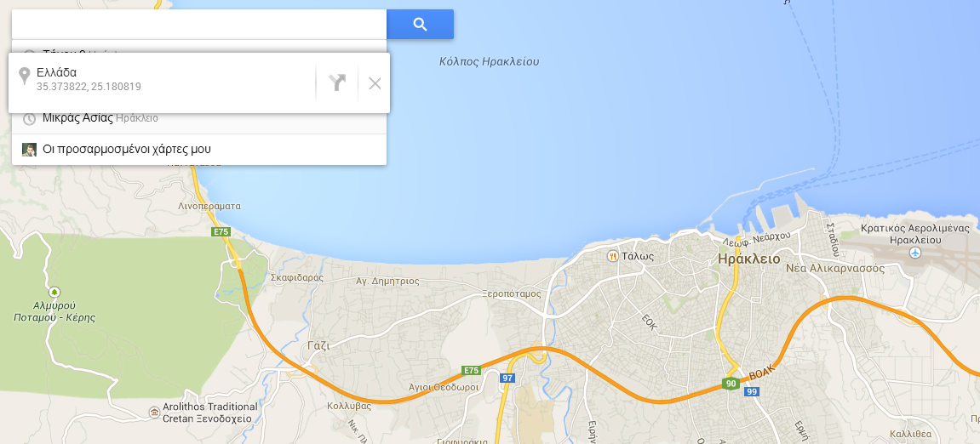Click the Κόλπος Ηρακλείου sea label
Screen dimensions: 980x444
[x=489, y=62]
